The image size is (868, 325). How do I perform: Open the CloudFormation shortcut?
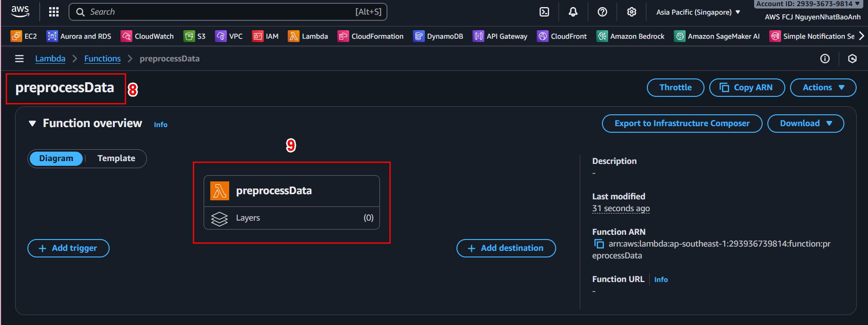pos(370,36)
